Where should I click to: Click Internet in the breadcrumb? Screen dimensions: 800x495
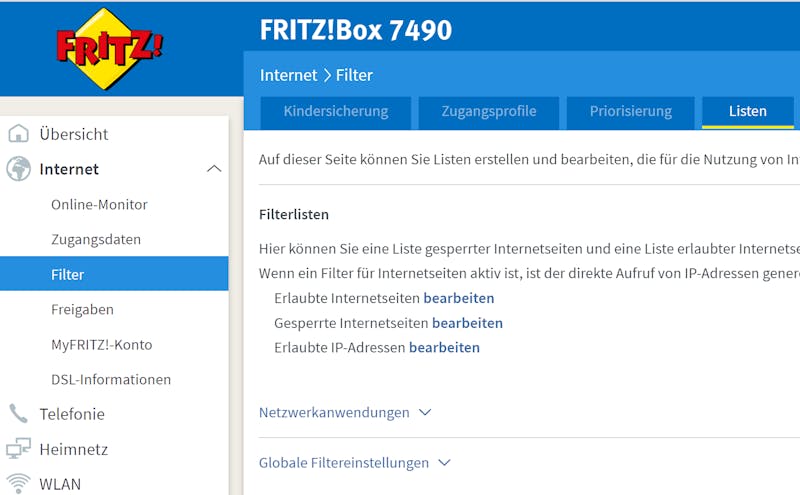click(x=288, y=76)
